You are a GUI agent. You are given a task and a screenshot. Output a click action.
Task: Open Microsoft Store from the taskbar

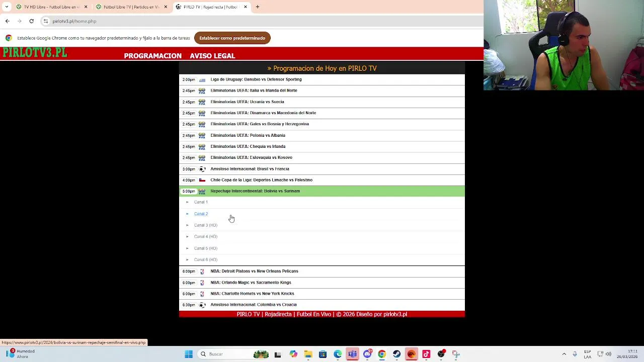[323, 354]
